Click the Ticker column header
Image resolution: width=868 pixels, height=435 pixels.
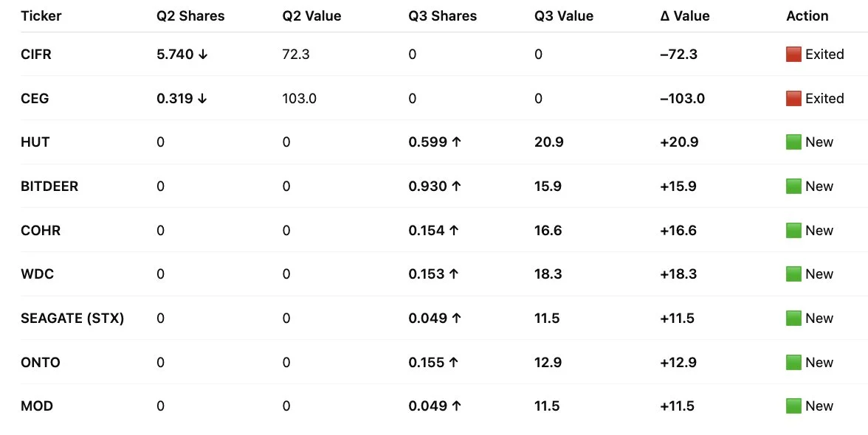coord(41,16)
